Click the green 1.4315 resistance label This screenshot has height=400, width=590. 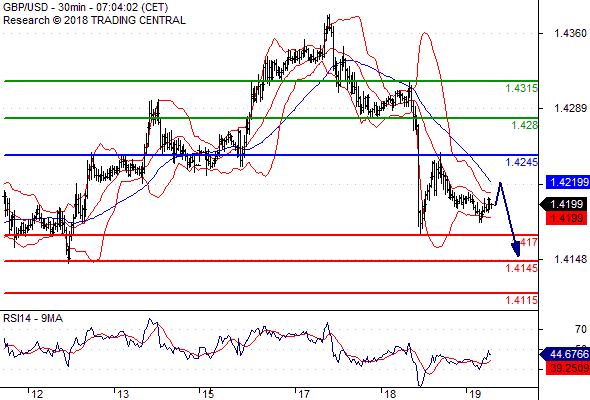(x=522, y=88)
